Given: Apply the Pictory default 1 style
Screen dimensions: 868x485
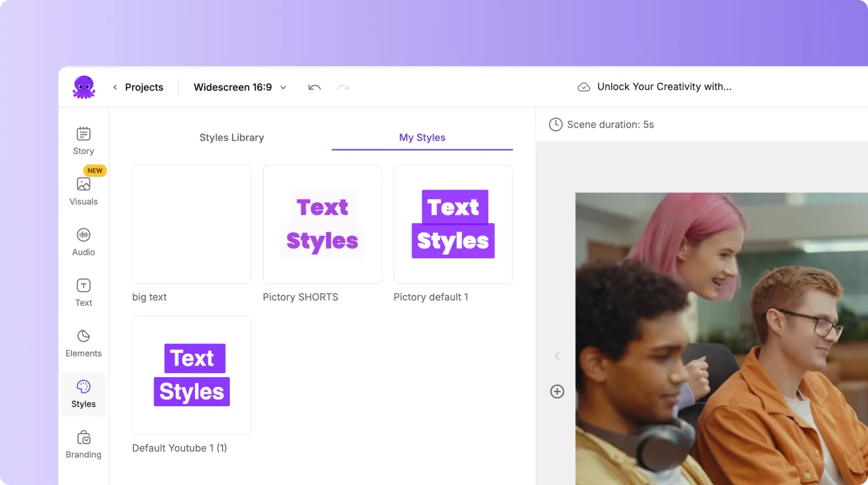Looking at the screenshot, I should click(x=453, y=224).
